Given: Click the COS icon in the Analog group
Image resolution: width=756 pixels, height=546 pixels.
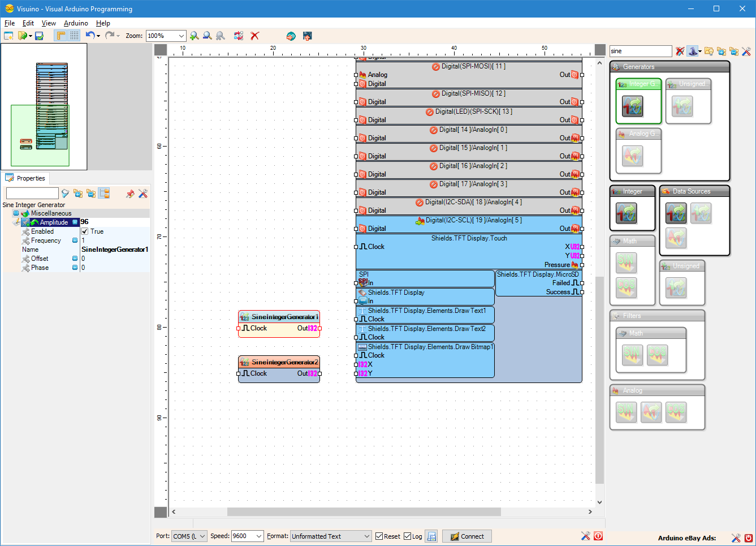Looking at the screenshot, I should point(676,412).
